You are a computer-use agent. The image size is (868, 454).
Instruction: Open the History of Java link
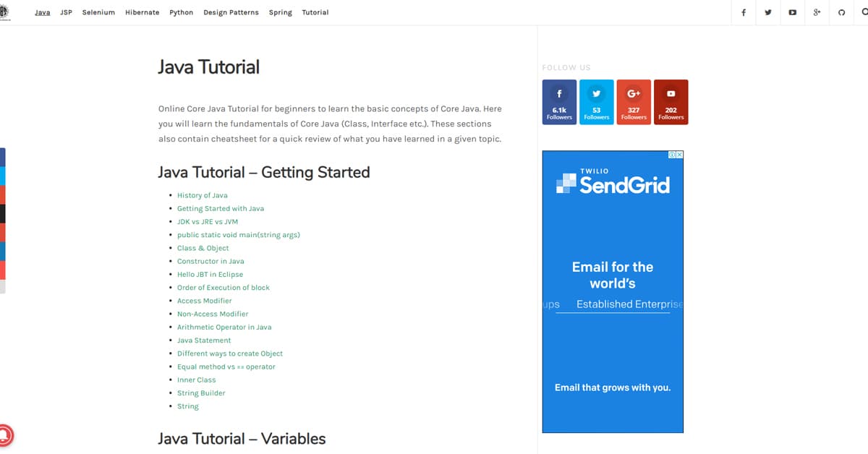click(202, 195)
